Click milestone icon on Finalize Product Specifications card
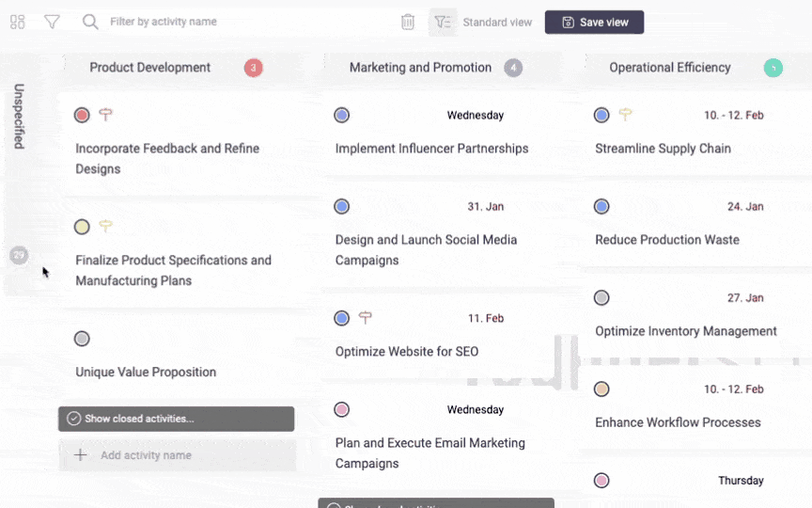 (105, 227)
